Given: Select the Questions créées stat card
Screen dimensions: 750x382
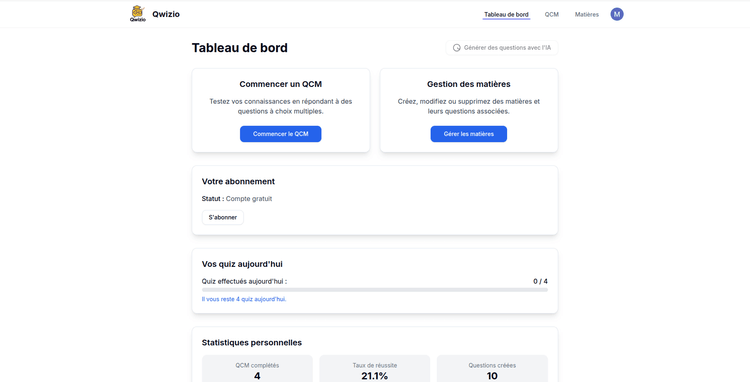Looking at the screenshot, I should (x=492, y=369).
